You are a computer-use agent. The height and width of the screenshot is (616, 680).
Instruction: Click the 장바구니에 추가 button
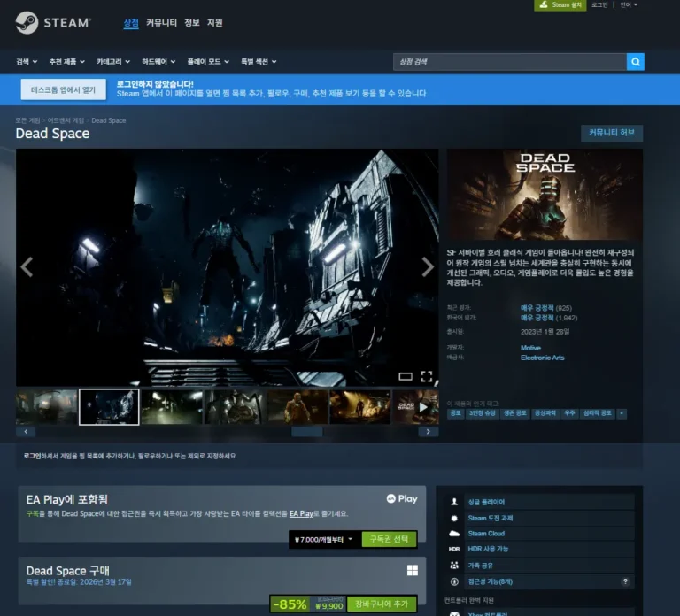381,604
